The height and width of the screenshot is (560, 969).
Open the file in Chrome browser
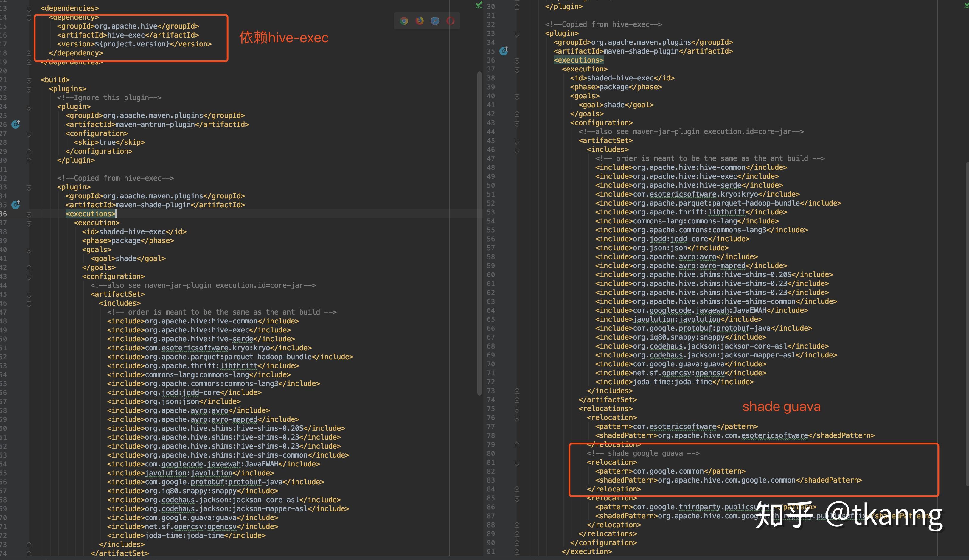click(404, 21)
